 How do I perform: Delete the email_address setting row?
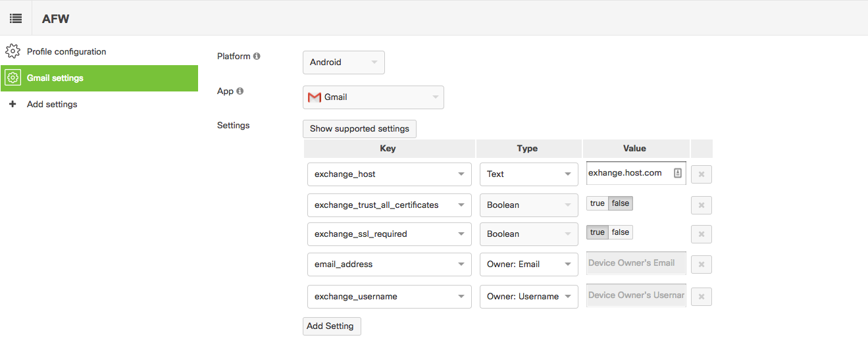point(701,264)
